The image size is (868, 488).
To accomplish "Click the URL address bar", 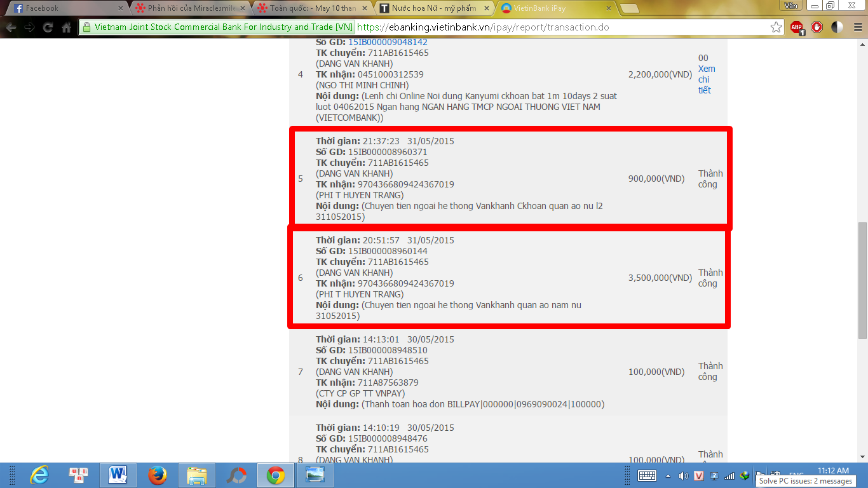I will [x=559, y=27].
